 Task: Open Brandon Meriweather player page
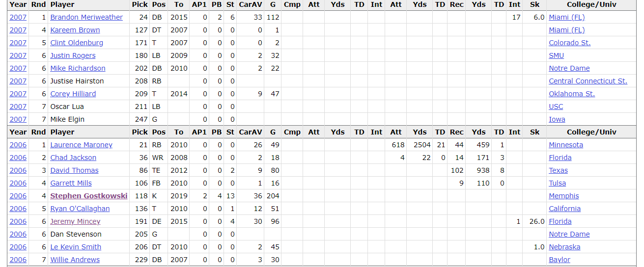click(x=86, y=17)
